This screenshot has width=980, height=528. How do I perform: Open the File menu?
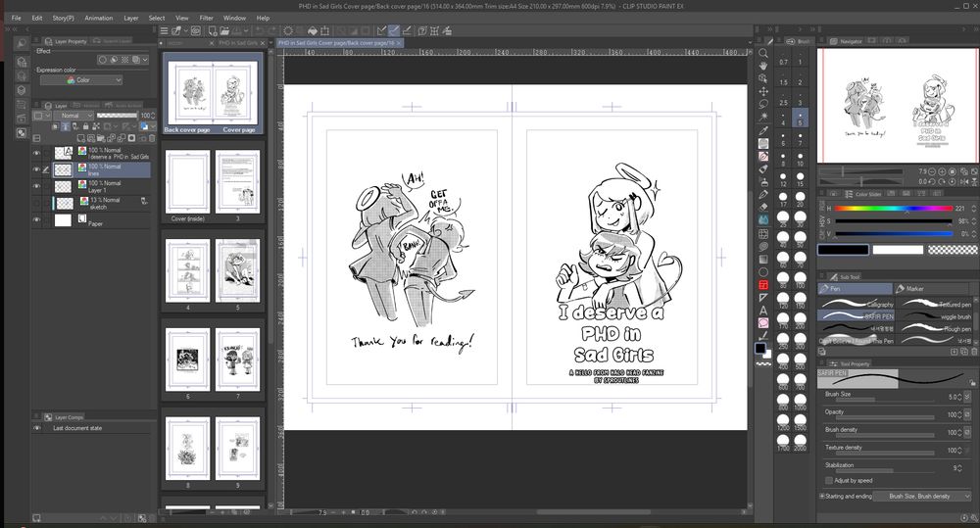click(x=17, y=18)
